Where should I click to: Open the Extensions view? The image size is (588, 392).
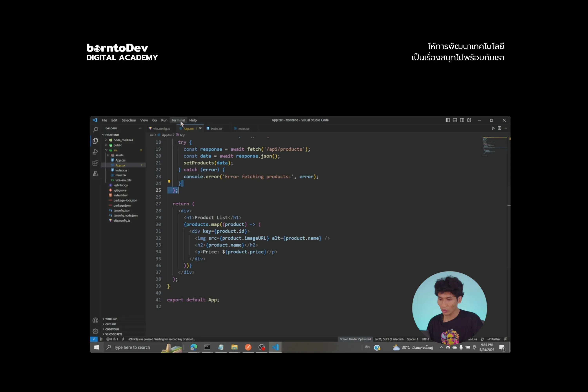point(95,162)
